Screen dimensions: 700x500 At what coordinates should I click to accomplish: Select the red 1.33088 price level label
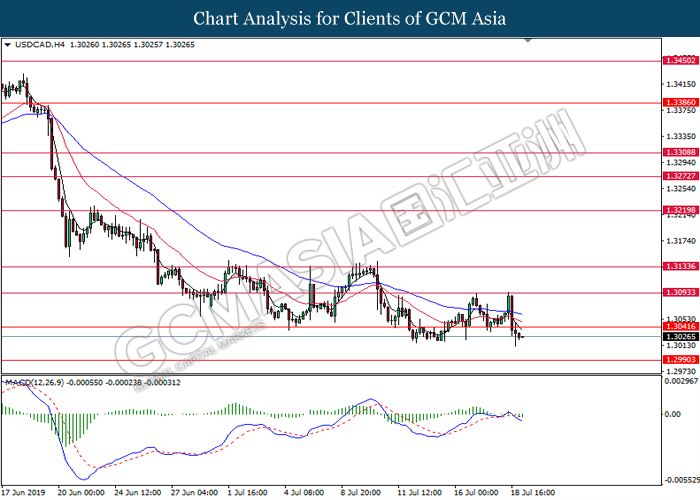pyautogui.click(x=680, y=152)
